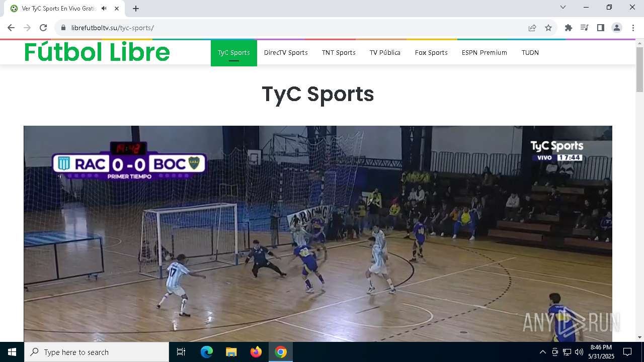Open network status tray icon

click(x=567, y=352)
